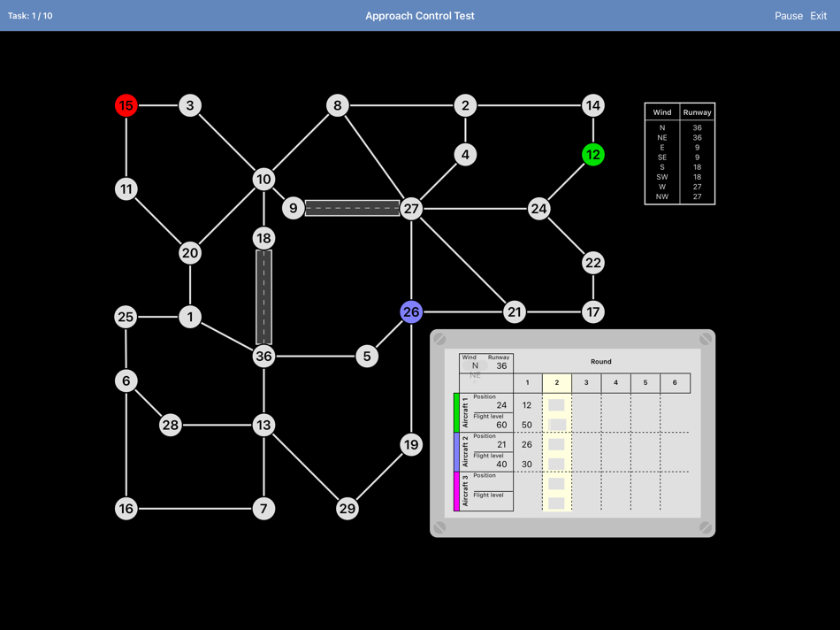This screenshot has width=840, height=630.
Task: Click the vertical runway below node 18
Action: click(x=263, y=297)
